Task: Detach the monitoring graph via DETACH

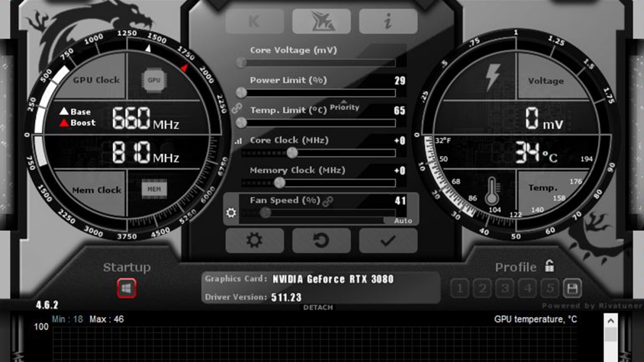Action: [x=318, y=307]
